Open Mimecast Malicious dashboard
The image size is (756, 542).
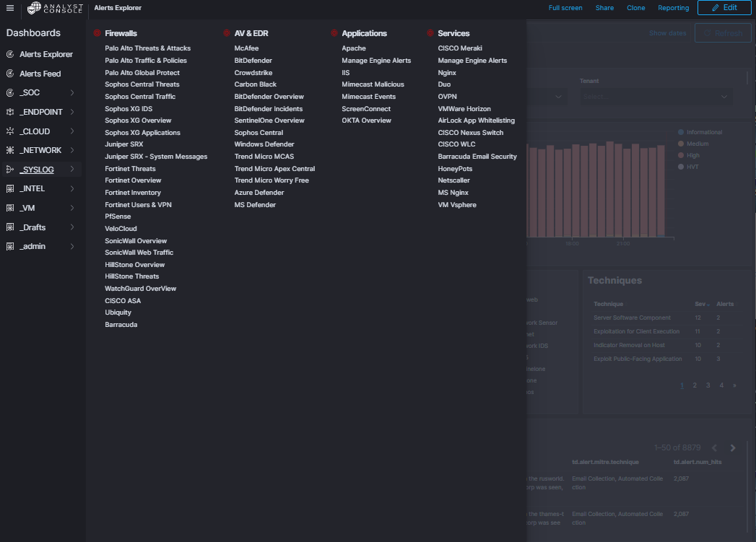point(373,84)
